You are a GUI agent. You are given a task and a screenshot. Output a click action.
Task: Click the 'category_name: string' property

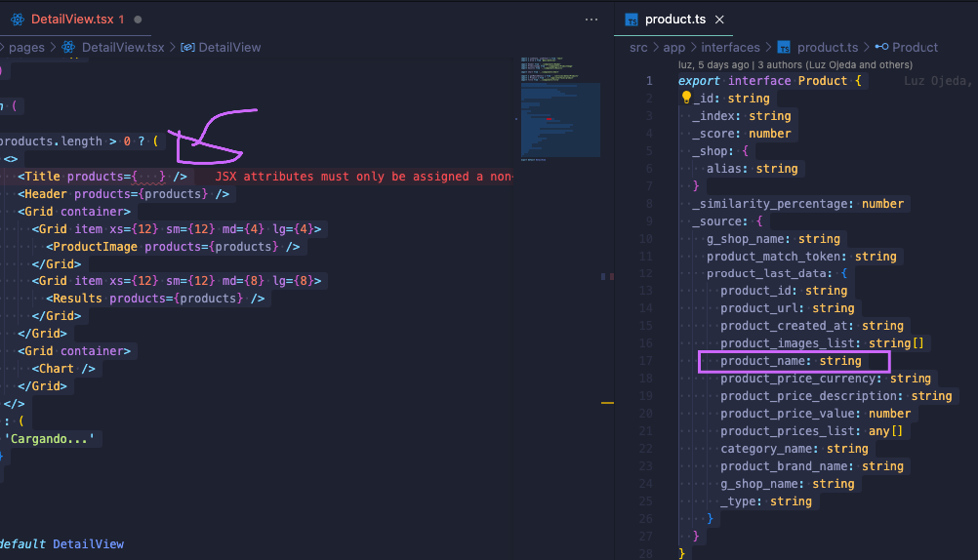click(x=795, y=448)
